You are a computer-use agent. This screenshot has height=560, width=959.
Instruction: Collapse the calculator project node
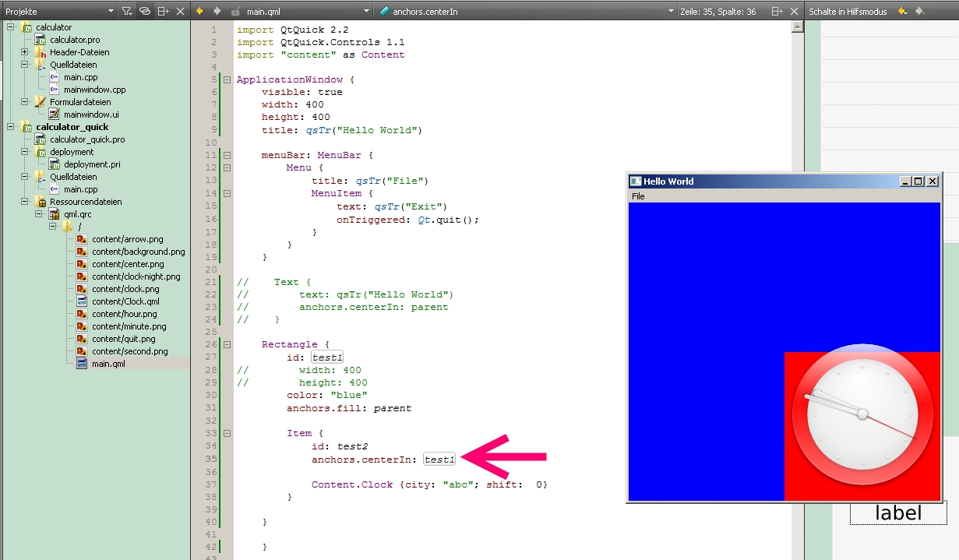11,27
